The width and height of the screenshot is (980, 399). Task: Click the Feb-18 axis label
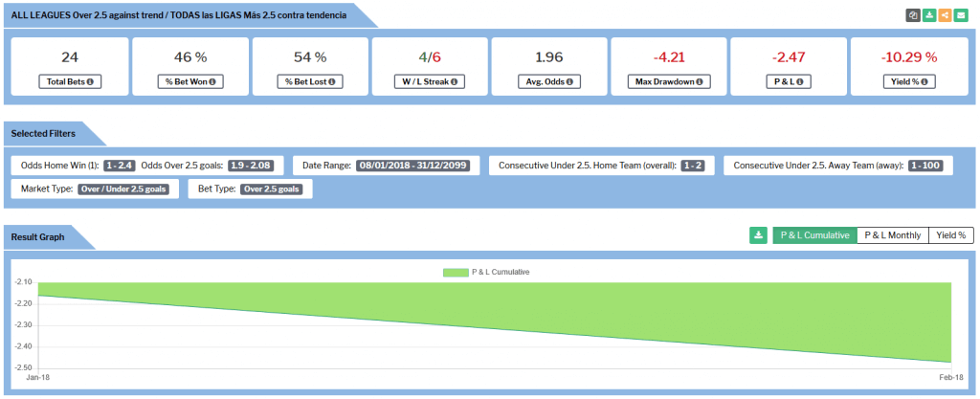(952, 378)
